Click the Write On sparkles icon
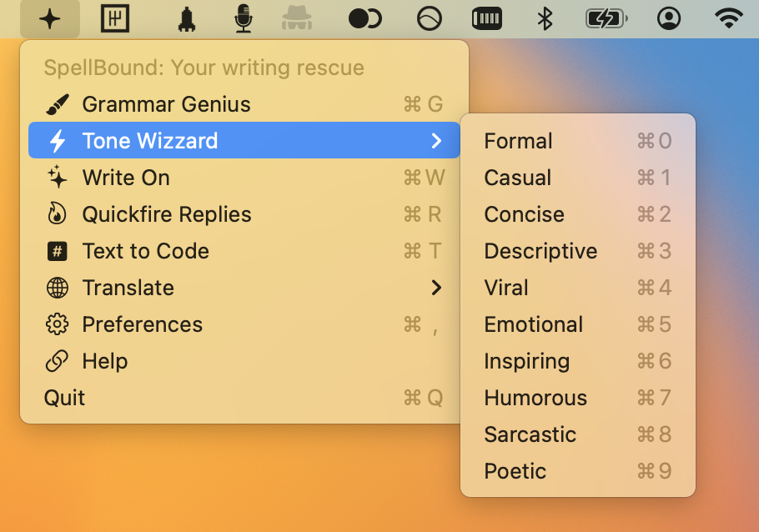 coord(58,178)
